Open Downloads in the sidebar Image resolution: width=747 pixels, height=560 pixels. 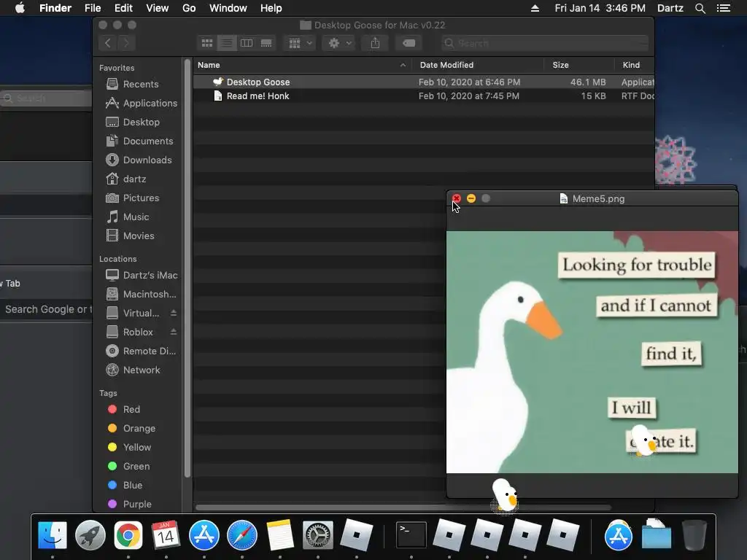pos(138,160)
